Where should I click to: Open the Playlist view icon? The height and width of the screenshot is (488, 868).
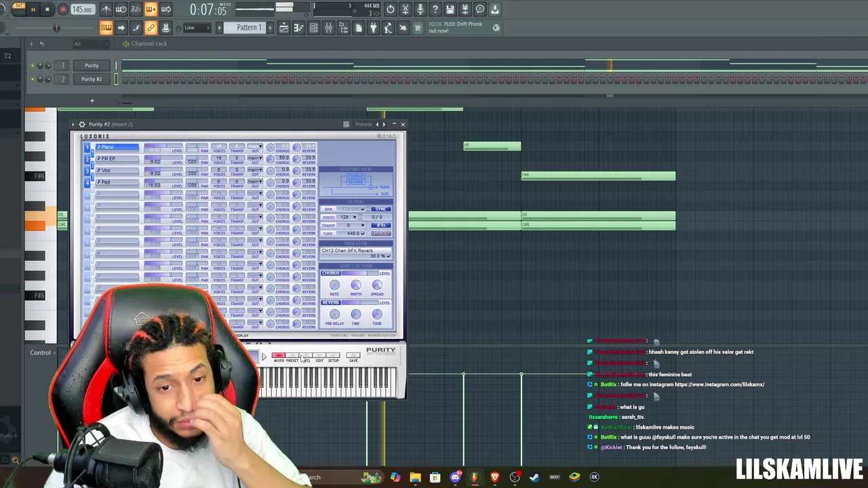pos(283,28)
